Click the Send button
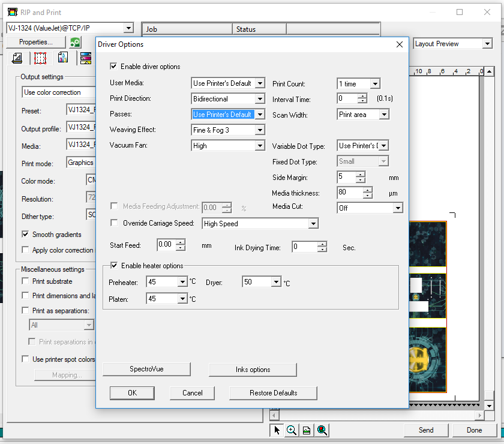The width and height of the screenshot is (504, 444). click(x=426, y=430)
